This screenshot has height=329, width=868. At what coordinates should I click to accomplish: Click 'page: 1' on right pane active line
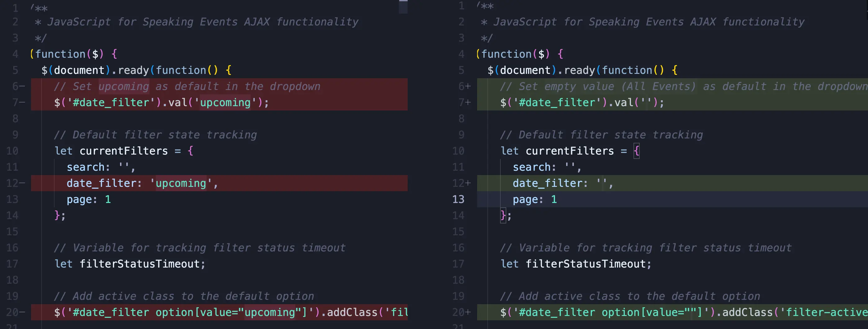pos(535,199)
